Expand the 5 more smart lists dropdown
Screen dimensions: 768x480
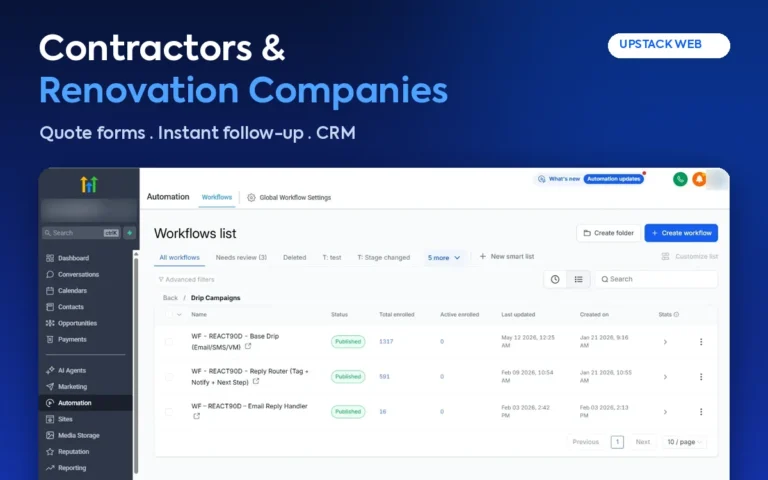tap(443, 258)
